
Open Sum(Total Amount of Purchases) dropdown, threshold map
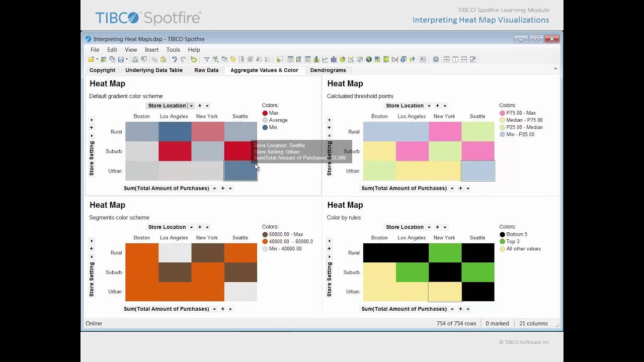coord(452,189)
